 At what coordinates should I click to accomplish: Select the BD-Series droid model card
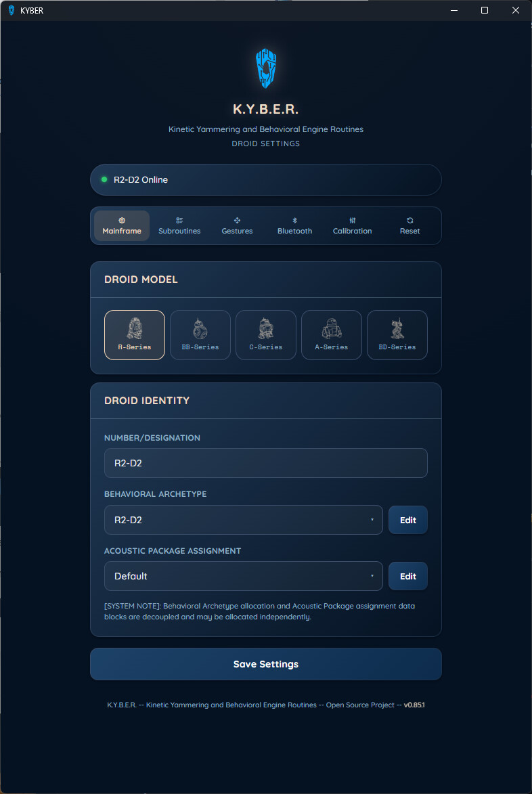[397, 334]
